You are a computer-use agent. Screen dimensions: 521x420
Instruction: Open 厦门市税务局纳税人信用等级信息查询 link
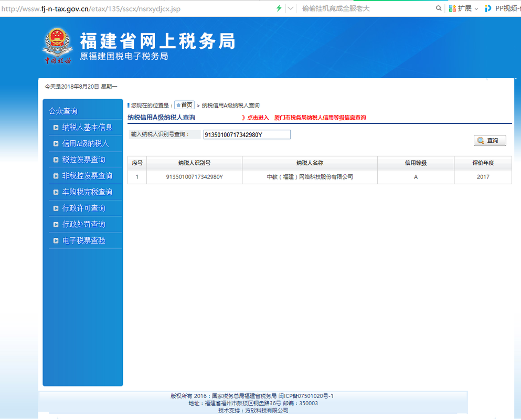click(320, 118)
